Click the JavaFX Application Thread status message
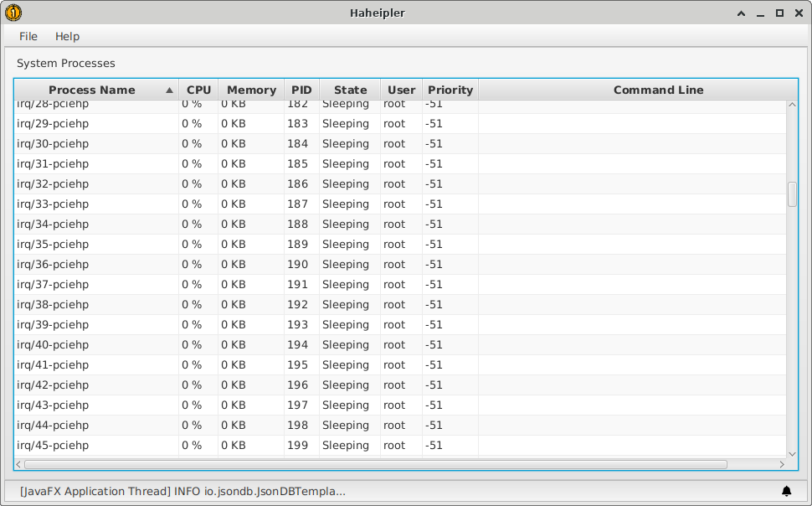 point(182,491)
